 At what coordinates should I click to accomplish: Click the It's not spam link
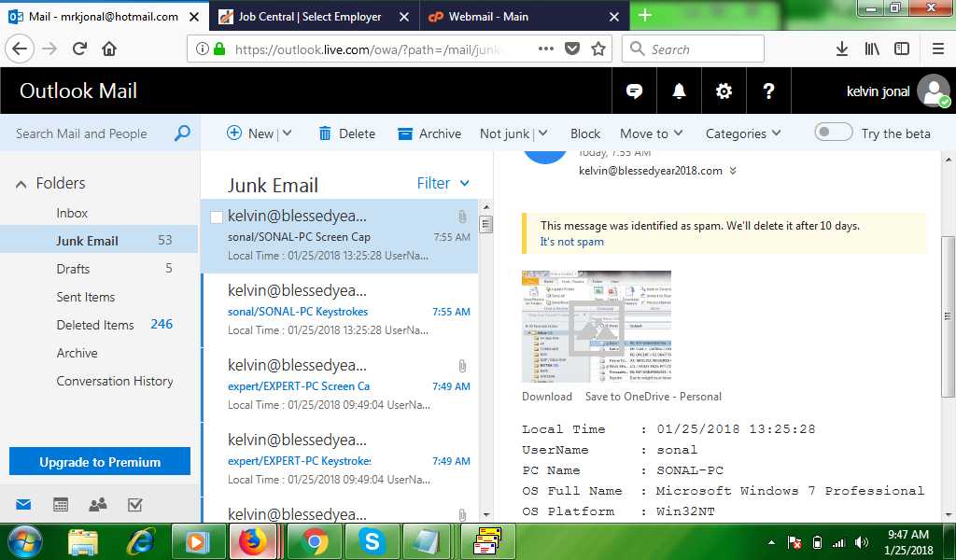point(572,242)
